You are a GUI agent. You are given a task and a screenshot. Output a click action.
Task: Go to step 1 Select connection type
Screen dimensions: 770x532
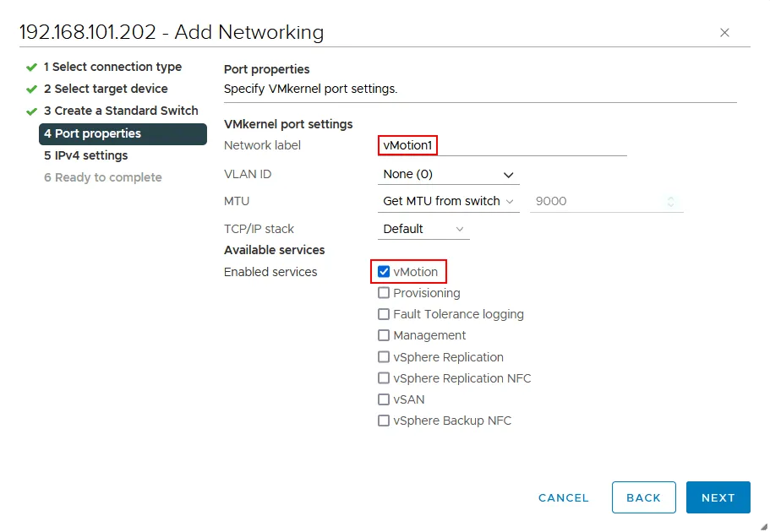pyautogui.click(x=113, y=67)
